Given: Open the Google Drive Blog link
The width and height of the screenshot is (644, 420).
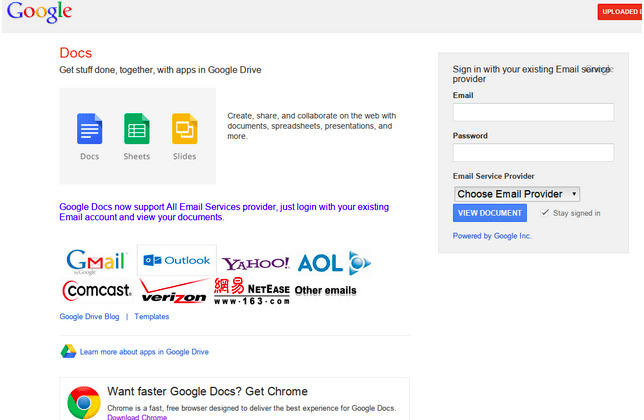Looking at the screenshot, I should 89,317.
